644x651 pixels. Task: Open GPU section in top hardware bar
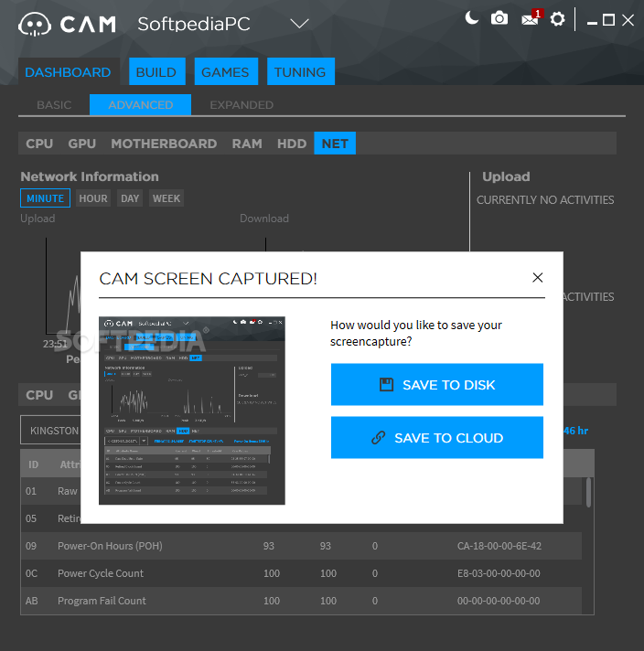(x=81, y=144)
